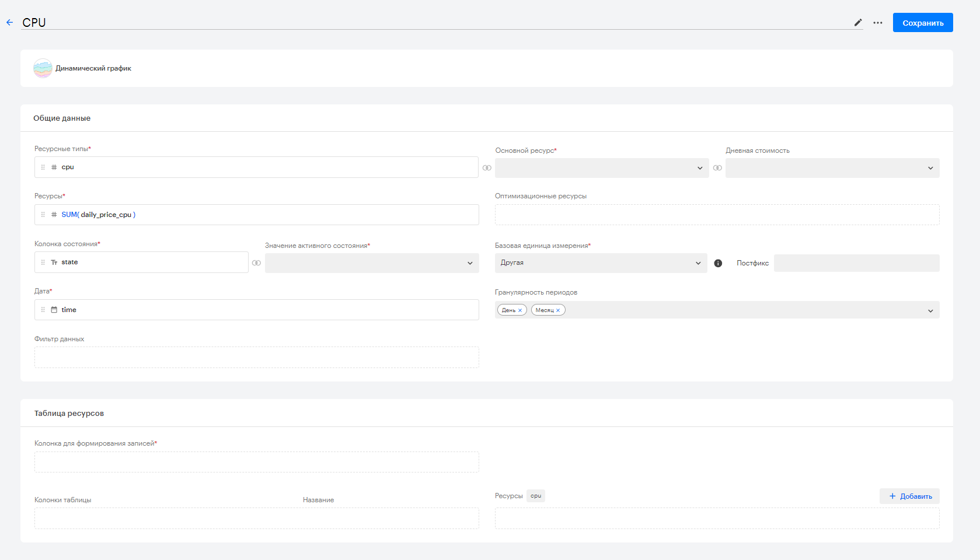
Task: Open Базовая единица измерения dropdown showing Другая
Action: 601,263
